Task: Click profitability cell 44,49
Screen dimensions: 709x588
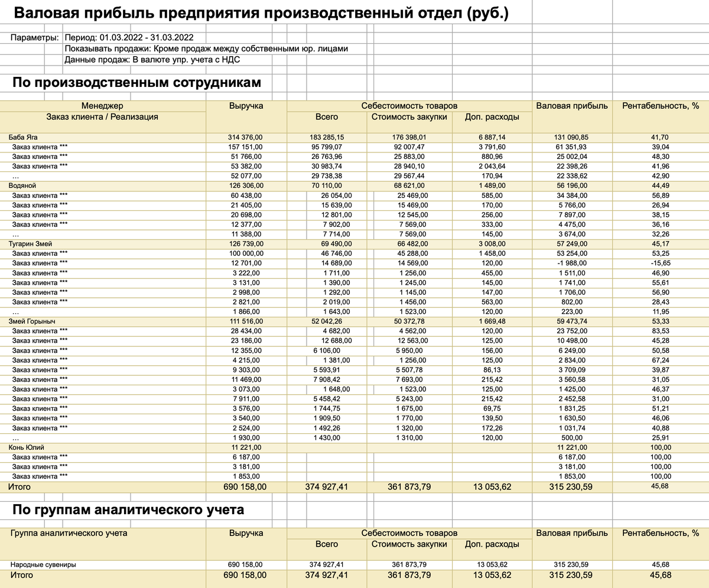Action: [660, 186]
